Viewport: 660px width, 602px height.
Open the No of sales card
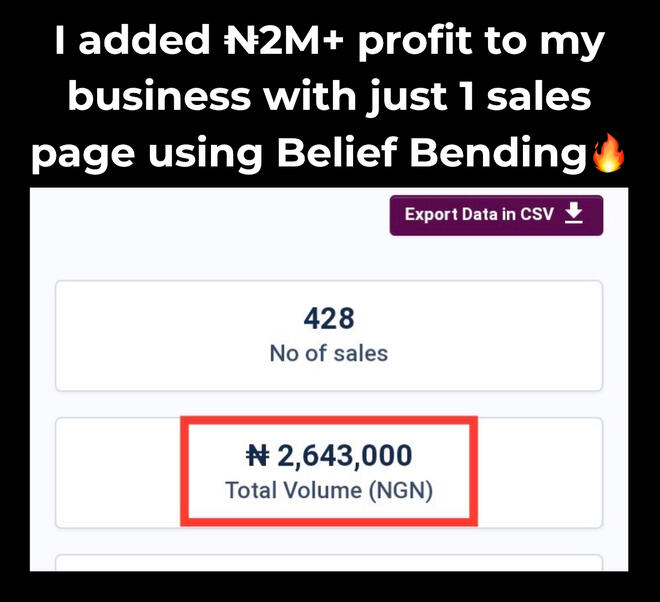[x=329, y=336]
